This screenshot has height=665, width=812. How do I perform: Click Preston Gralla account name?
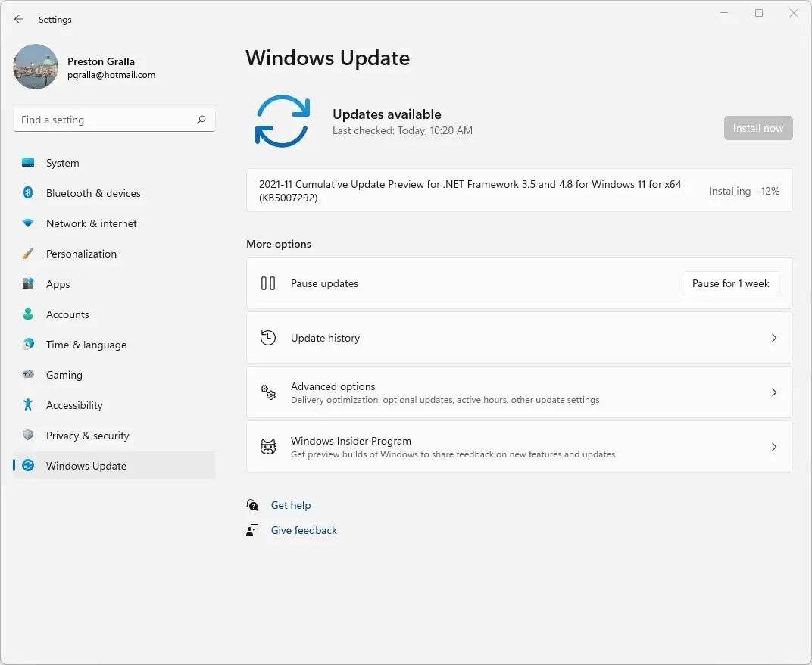(x=101, y=61)
